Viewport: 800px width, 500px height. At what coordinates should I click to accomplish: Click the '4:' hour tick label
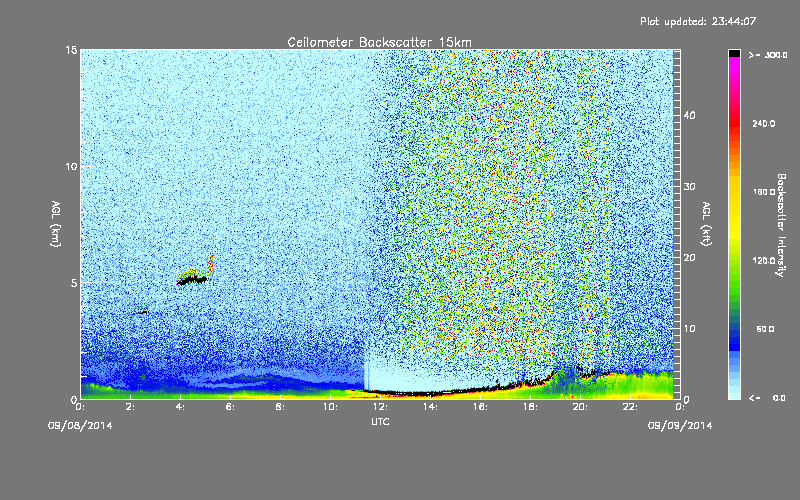pos(181,407)
